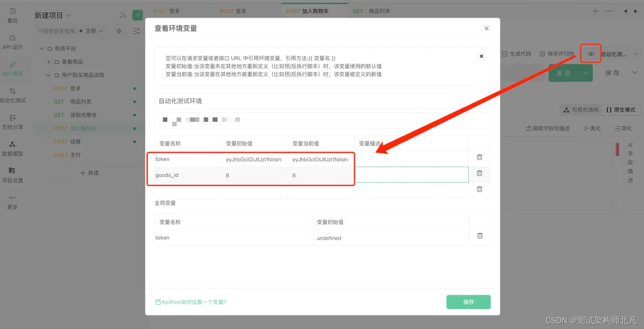Click the upload icon beside 新建项目
Viewport: 644px width, 329px height.
pyautogui.click(x=123, y=15)
